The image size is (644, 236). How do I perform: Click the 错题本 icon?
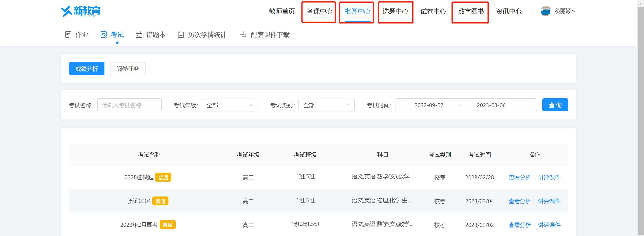pos(139,34)
